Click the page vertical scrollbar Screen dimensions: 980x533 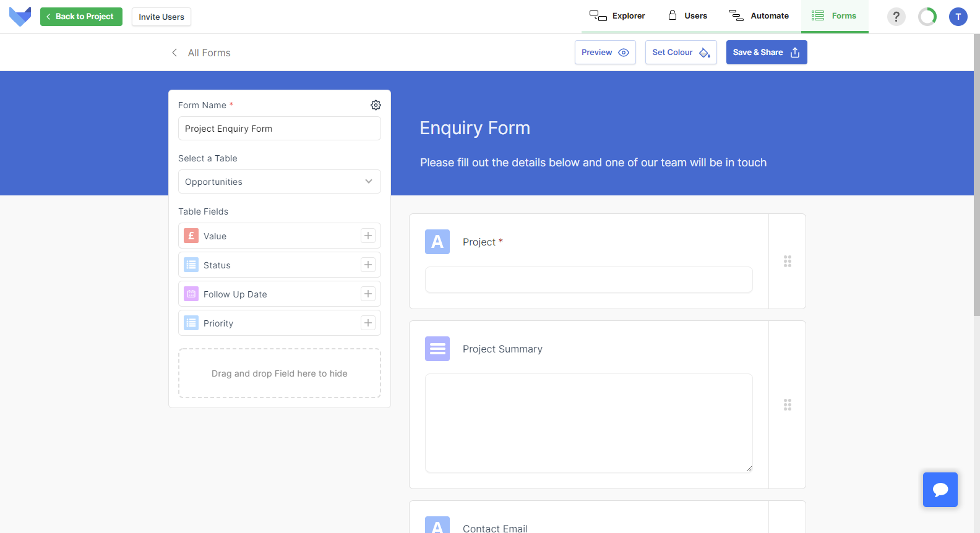[x=976, y=175]
